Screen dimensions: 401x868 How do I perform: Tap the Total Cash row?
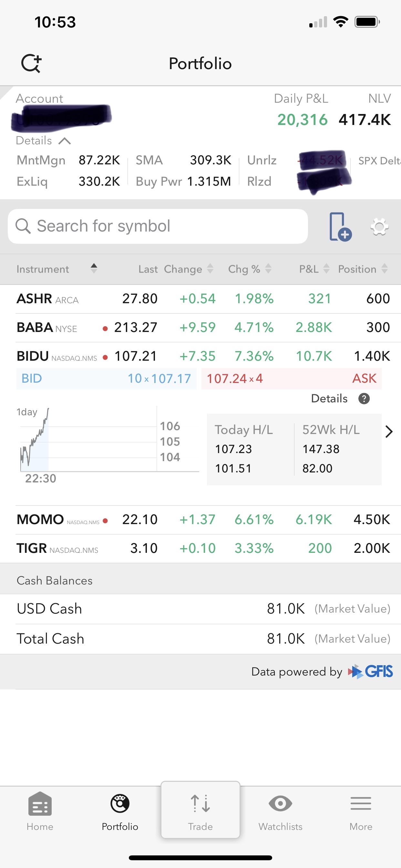pyautogui.click(x=200, y=639)
